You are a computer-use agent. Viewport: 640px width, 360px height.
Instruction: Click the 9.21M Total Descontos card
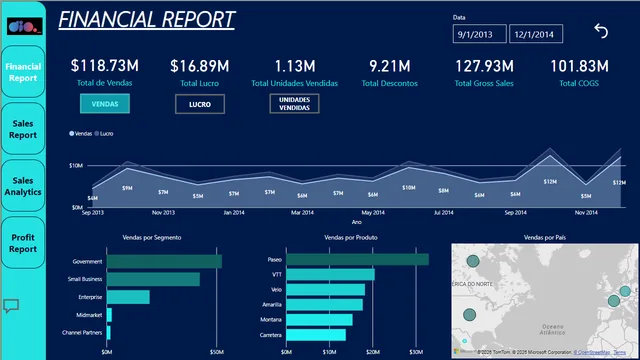click(390, 72)
